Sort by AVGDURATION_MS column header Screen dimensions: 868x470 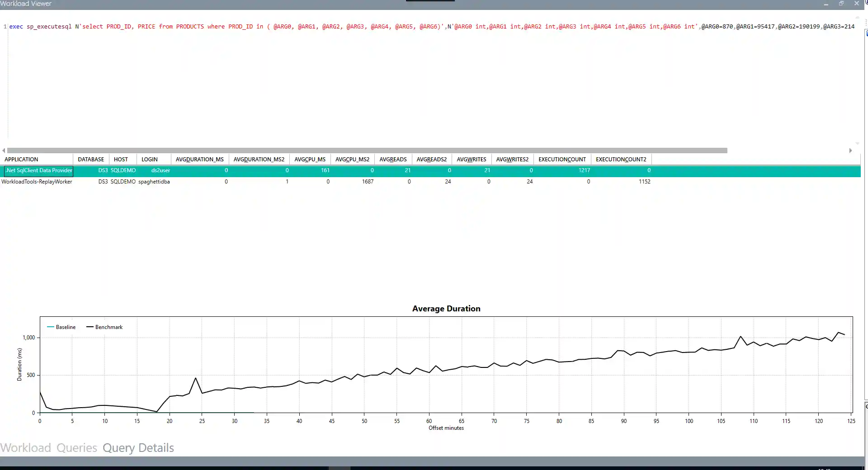pyautogui.click(x=199, y=160)
